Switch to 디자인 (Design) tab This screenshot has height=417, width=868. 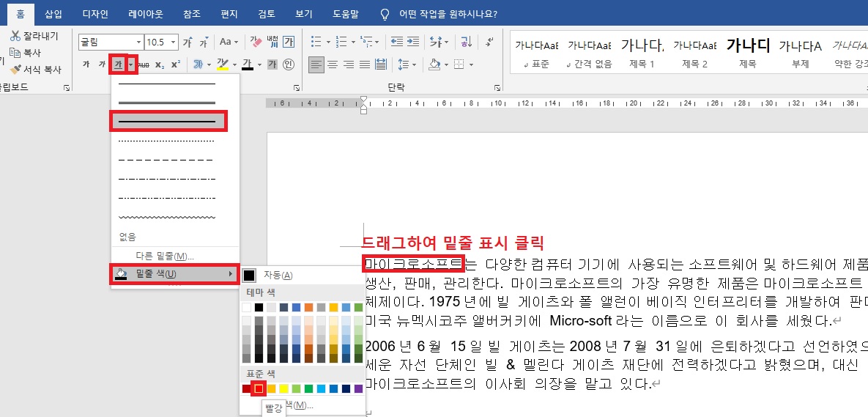95,14
